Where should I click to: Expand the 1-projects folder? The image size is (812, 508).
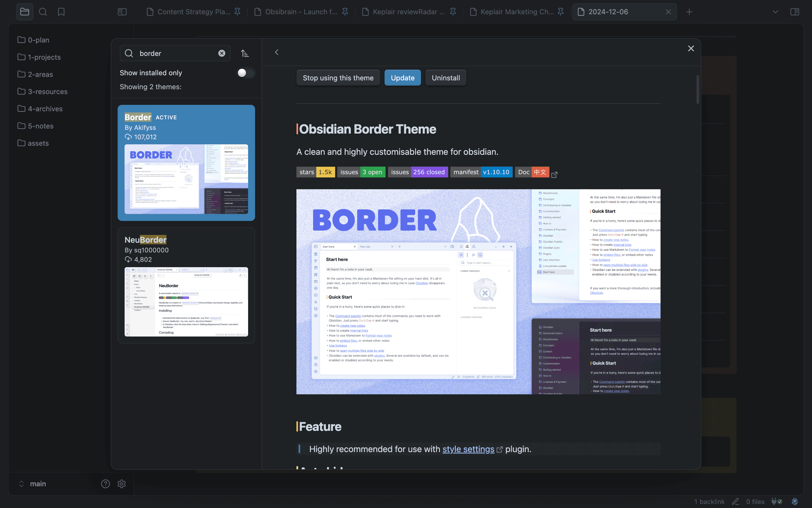point(39,57)
